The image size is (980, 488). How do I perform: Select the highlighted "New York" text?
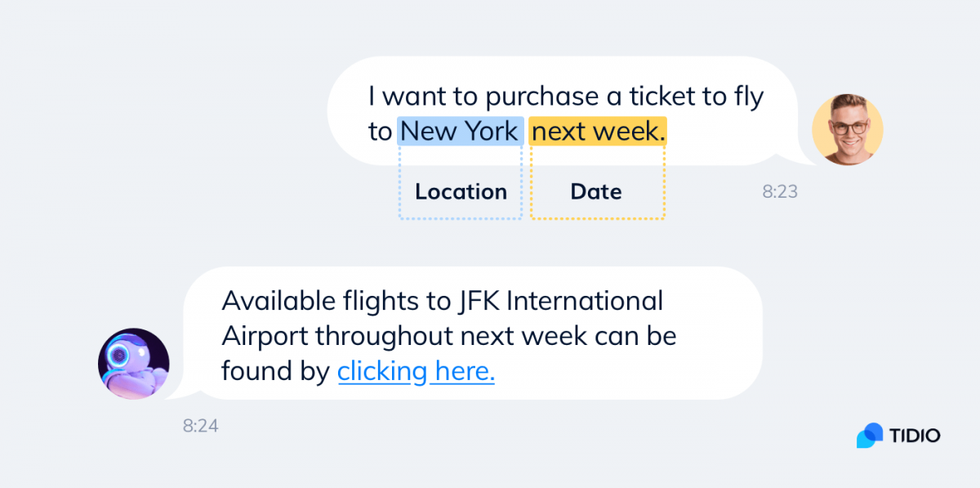(460, 131)
